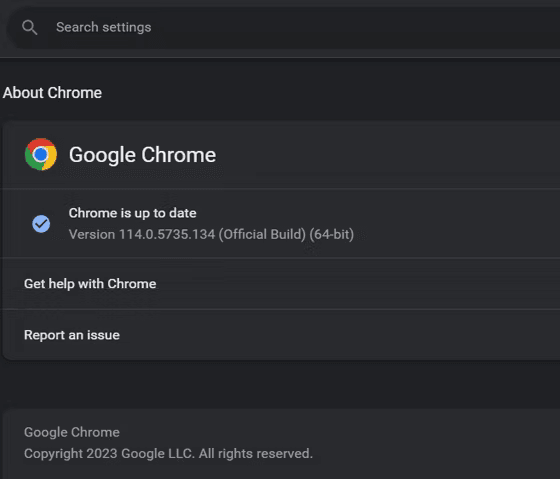The height and width of the screenshot is (479, 560).
Task: Click the footer Google Chrome product name
Action: pyautogui.click(x=72, y=432)
